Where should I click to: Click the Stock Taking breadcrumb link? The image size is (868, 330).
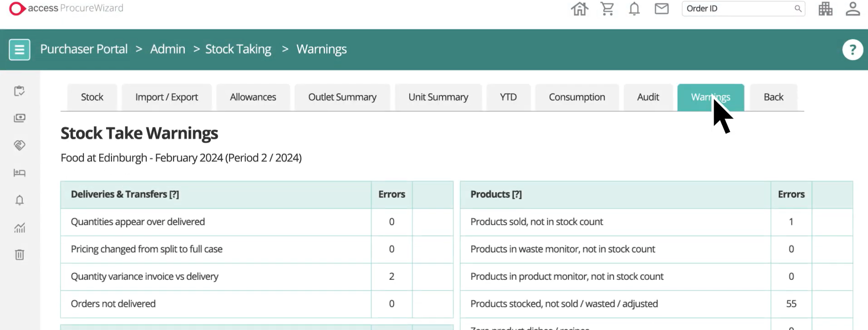click(238, 49)
